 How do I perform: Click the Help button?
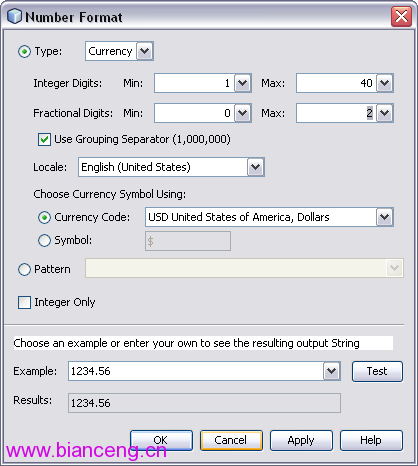pyautogui.click(x=371, y=440)
